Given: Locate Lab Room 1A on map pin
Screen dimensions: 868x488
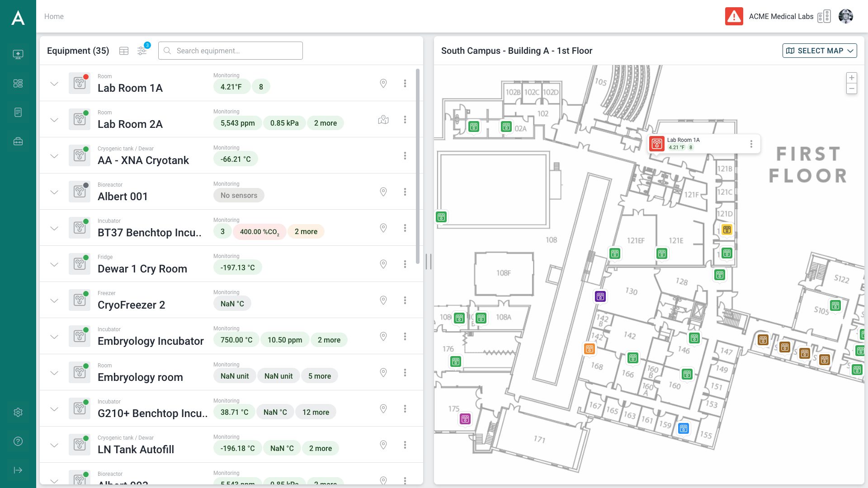Looking at the screenshot, I should [x=383, y=84].
